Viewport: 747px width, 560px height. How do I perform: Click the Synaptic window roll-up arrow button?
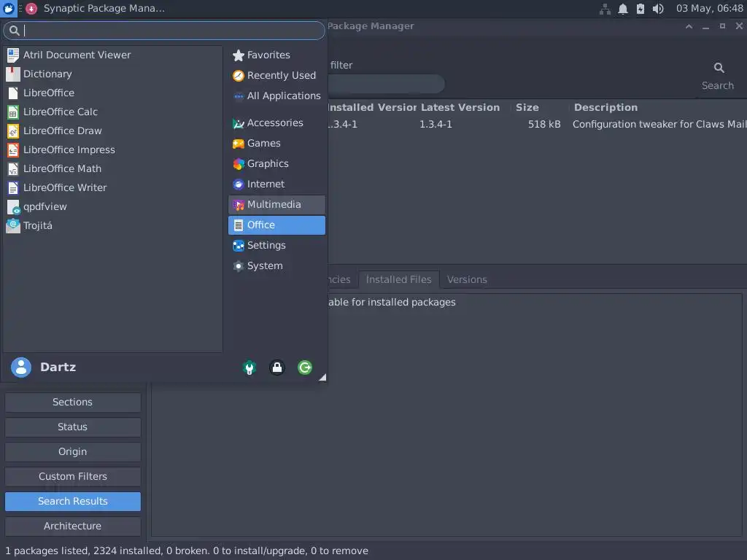coord(689,27)
